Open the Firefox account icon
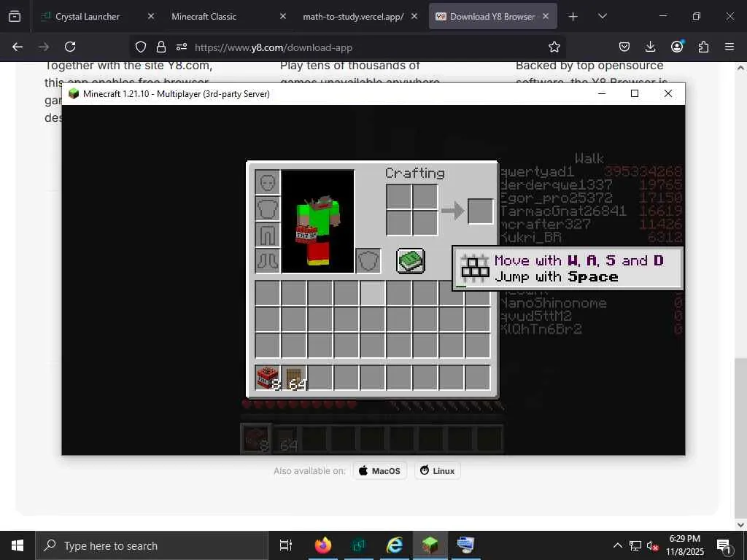Screen dimensions: 747x560 (x=677, y=47)
